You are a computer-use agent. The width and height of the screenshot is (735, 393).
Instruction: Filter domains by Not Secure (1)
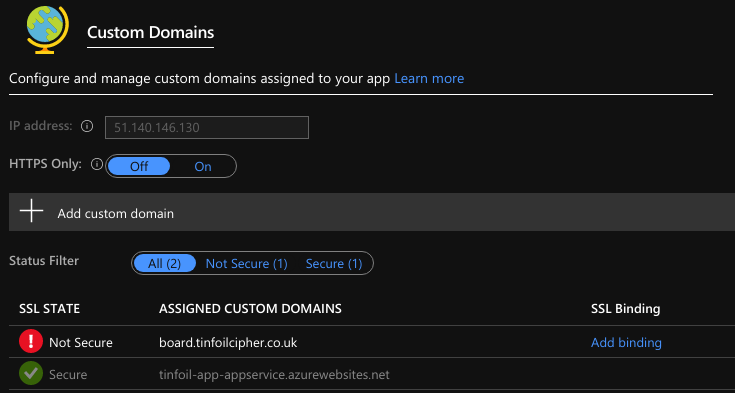point(247,264)
